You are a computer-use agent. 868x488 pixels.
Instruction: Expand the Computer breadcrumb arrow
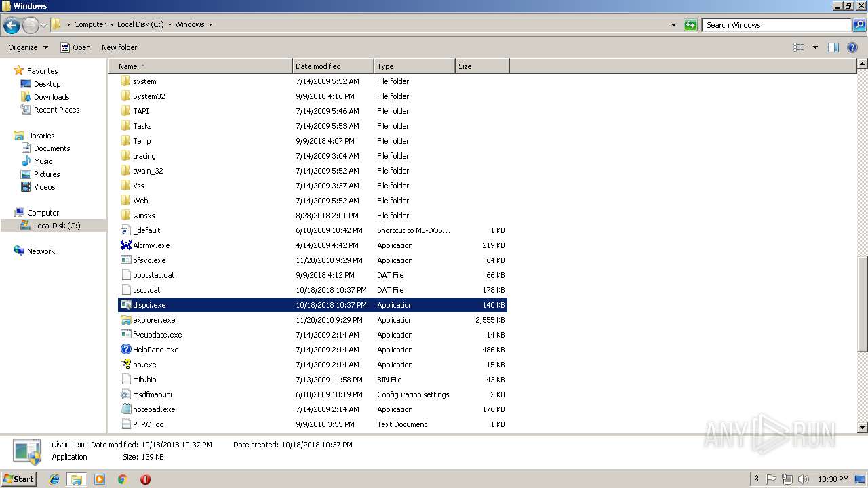click(111, 24)
